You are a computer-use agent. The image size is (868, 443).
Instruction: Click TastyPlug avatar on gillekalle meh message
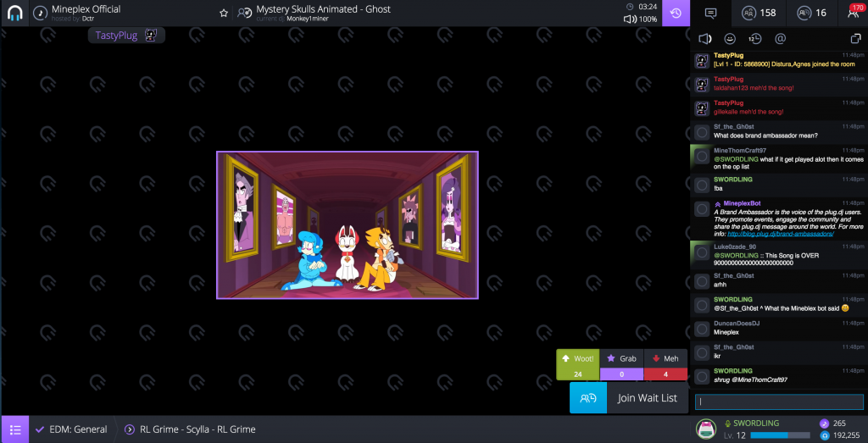pyautogui.click(x=702, y=108)
